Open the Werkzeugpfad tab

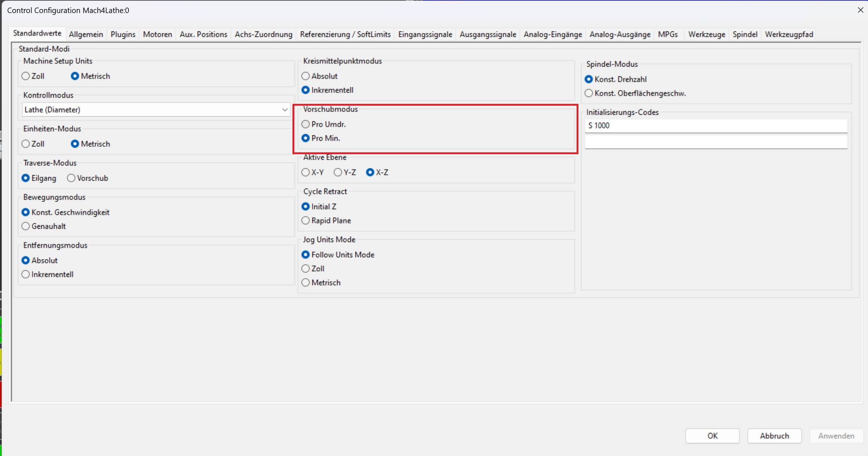point(789,34)
